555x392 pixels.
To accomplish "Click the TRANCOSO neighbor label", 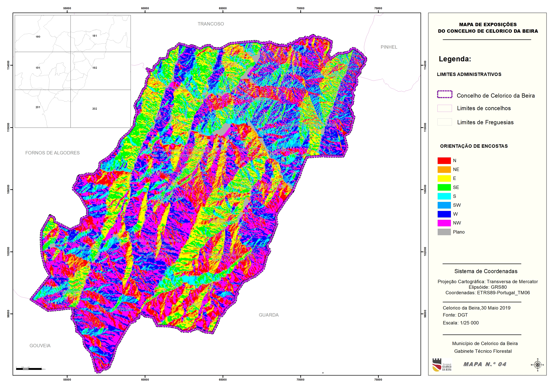I will [211, 24].
